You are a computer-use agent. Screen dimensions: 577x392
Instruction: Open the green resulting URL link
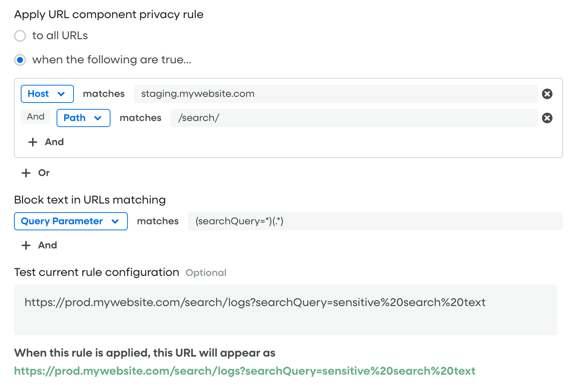click(x=244, y=371)
